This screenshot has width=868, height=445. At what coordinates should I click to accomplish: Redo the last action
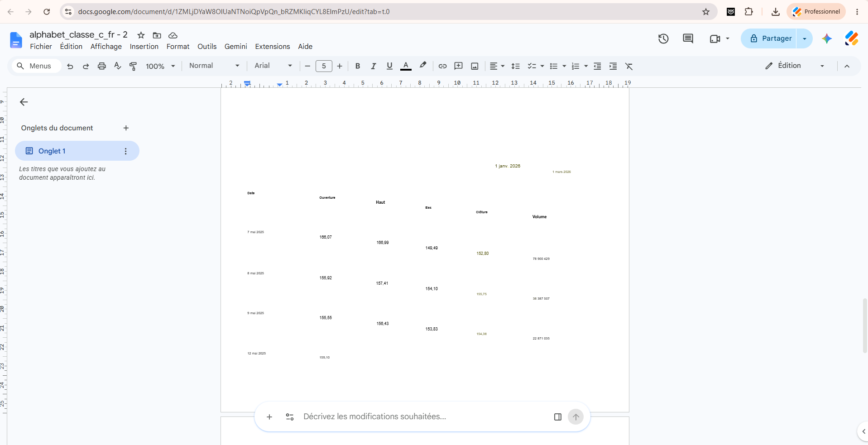[x=86, y=66]
